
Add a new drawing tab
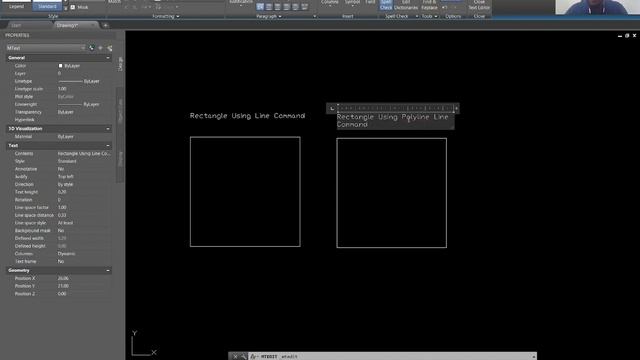(x=105, y=25)
